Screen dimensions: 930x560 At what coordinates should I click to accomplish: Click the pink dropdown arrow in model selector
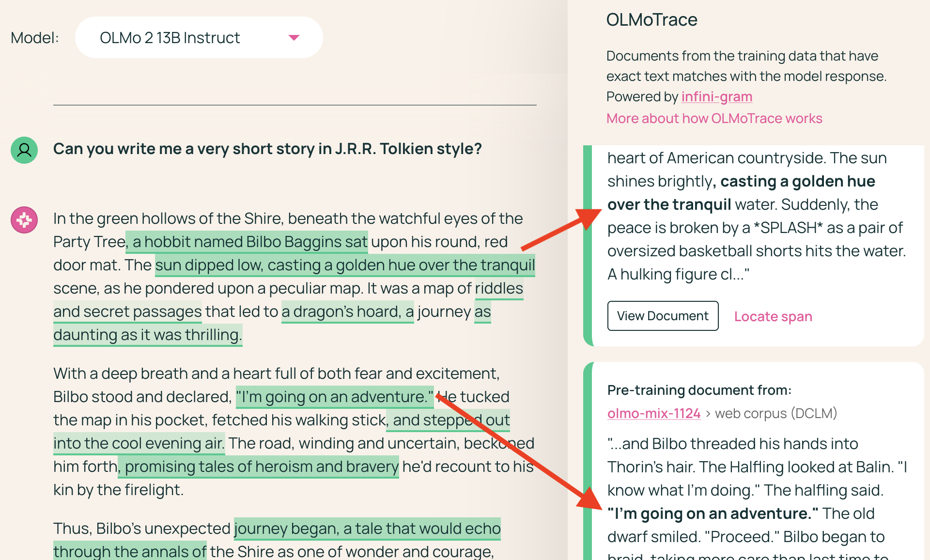(x=294, y=38)
